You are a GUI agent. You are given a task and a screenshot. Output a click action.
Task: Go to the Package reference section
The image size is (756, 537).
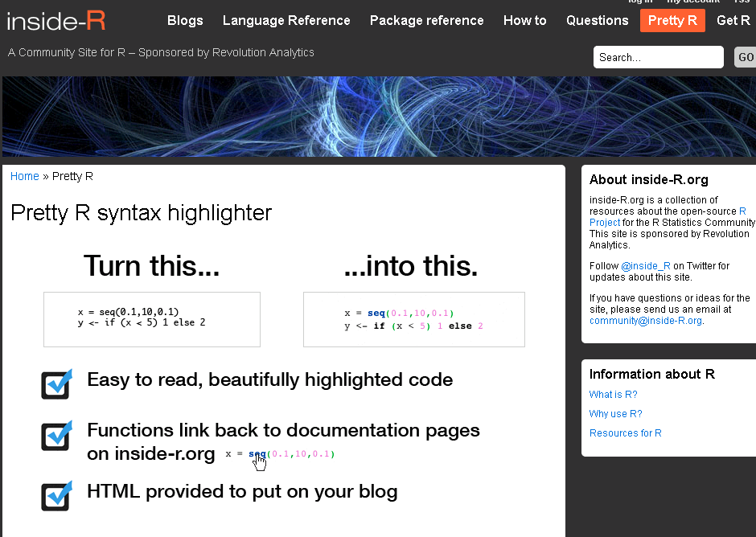426,21
